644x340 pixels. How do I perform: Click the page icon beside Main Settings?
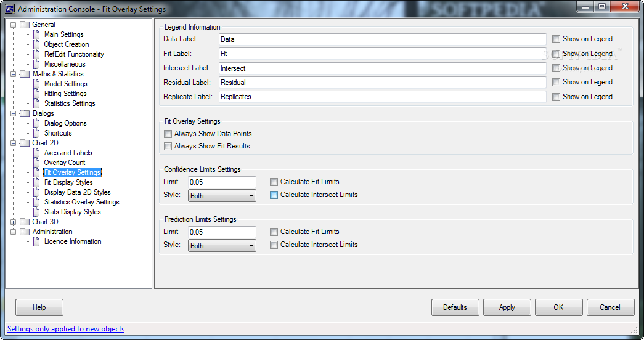pos(36,34)
